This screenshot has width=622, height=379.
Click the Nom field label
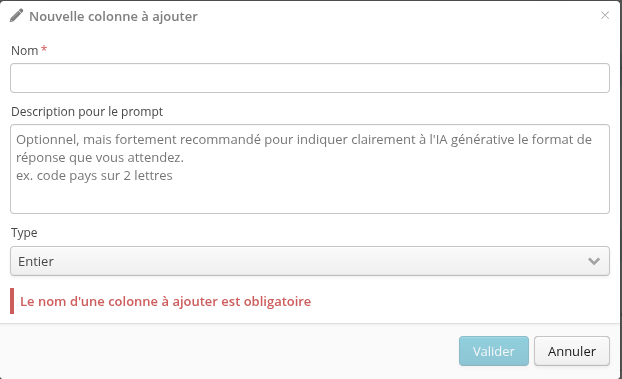24,51
